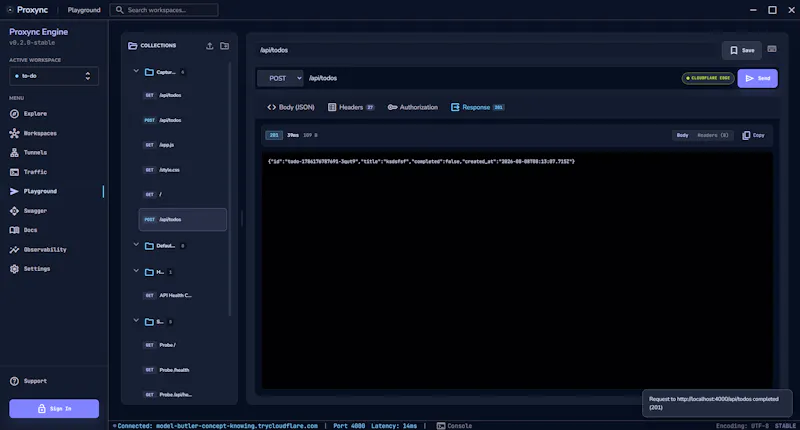Viewport: 800px width, 430px height.
Task: Select the highlighted POST /api/todos request
Action: (183, 219)
